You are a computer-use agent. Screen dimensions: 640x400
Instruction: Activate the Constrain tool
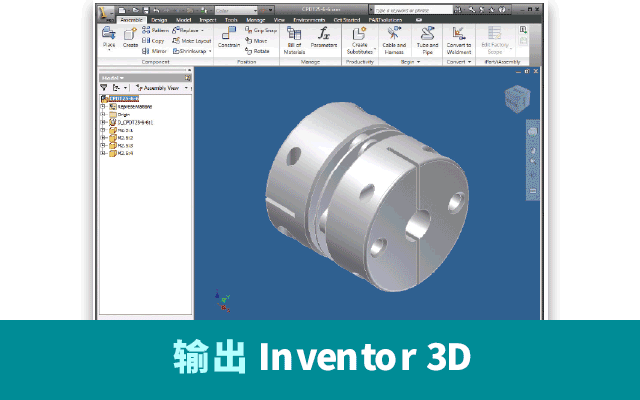click(x=229, y=37)
